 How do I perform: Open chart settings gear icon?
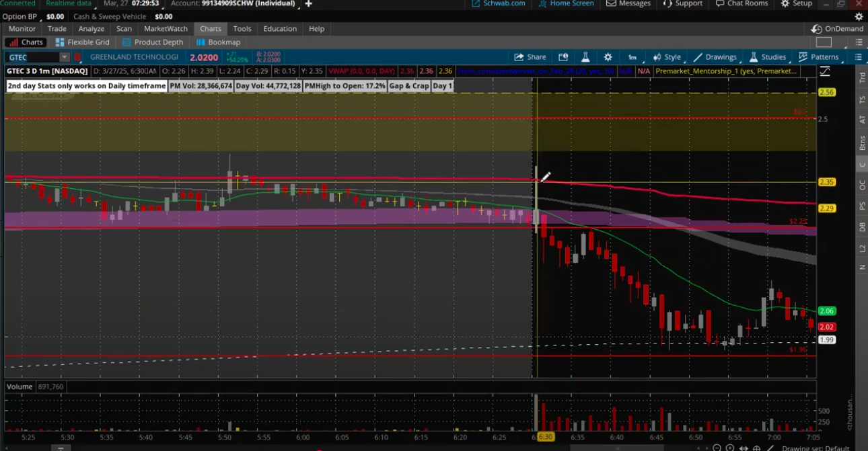[608, 57]
